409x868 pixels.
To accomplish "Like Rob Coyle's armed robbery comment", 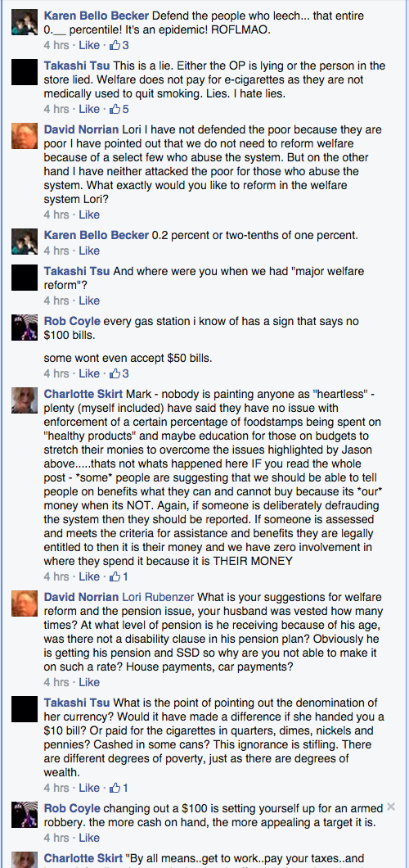I will 89,838.
